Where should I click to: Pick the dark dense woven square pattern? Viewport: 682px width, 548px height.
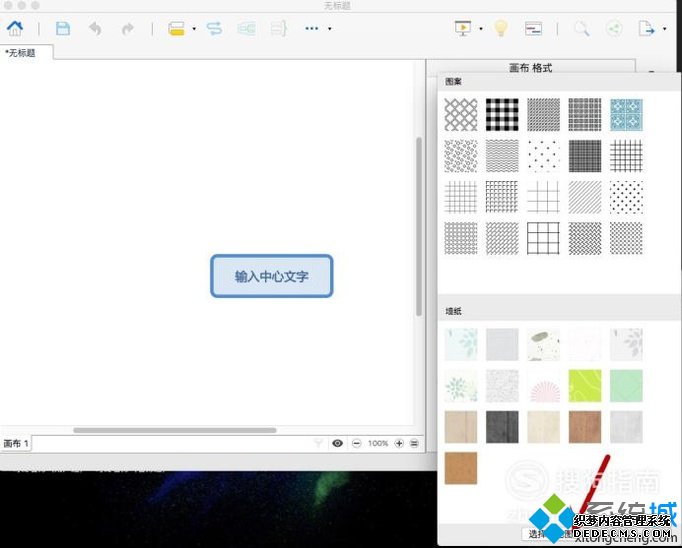[x=585, y=156]
